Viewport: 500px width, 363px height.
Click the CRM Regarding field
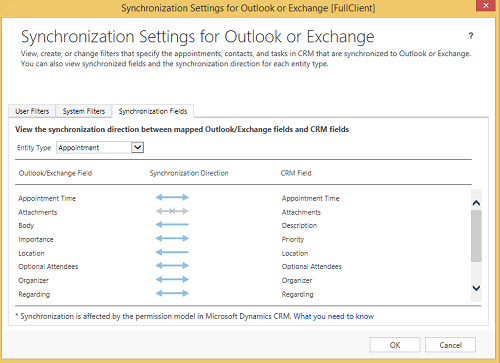point(298,295)
